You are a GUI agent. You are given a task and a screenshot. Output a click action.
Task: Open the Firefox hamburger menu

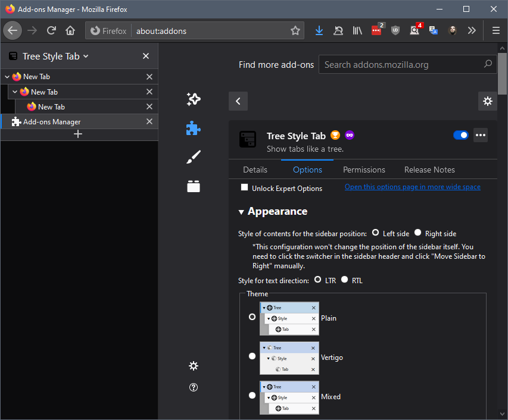[x=495, y=31]
